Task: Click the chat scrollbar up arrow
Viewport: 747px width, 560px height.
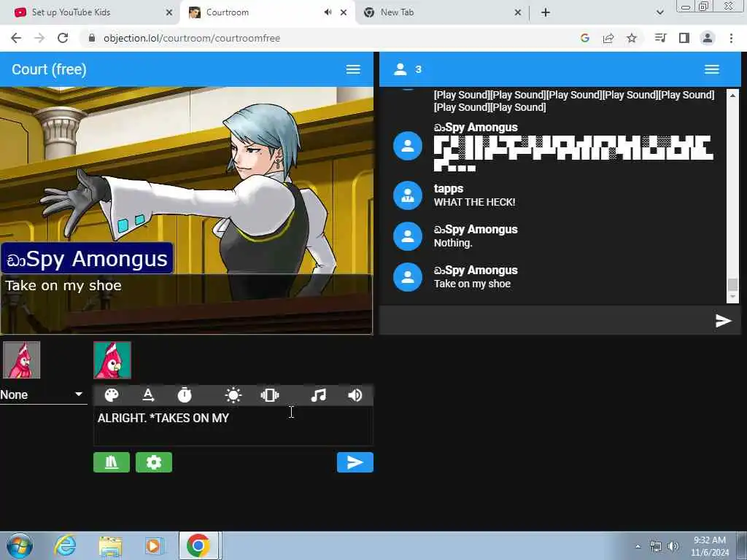Action: coord(732,96)
